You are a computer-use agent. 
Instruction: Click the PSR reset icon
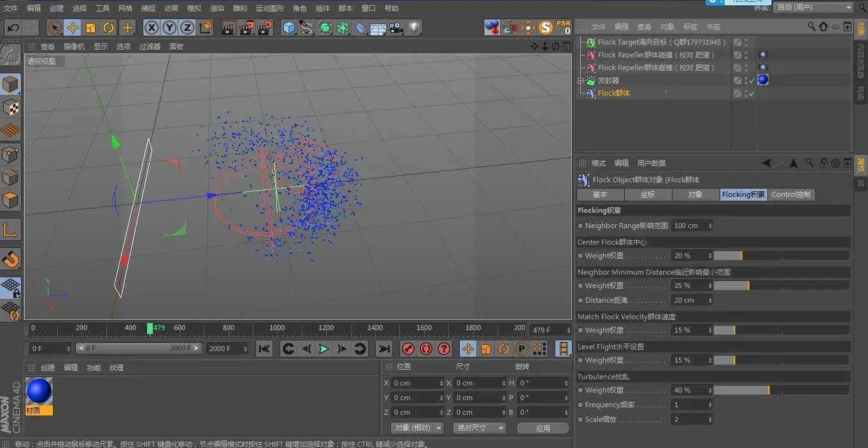coord(564,27)
